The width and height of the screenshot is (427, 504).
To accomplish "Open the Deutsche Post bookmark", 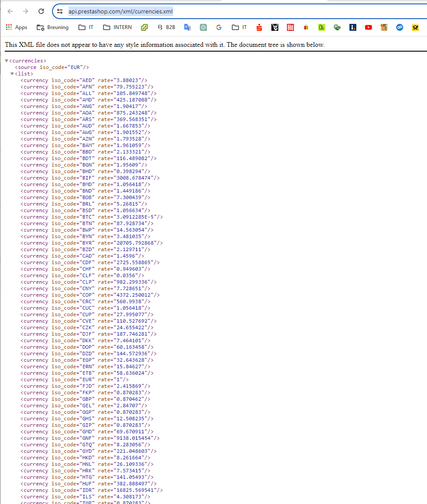I will click(415, 27).
